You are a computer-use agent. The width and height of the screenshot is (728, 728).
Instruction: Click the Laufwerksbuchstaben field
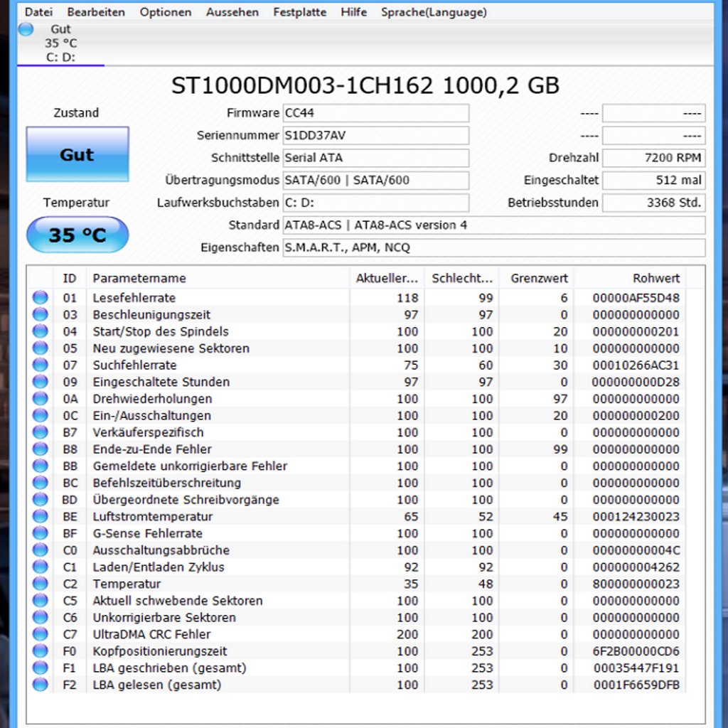376,203
